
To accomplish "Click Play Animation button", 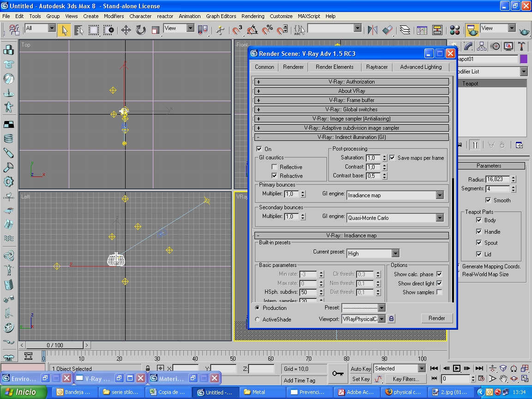I will click(457, 369).
